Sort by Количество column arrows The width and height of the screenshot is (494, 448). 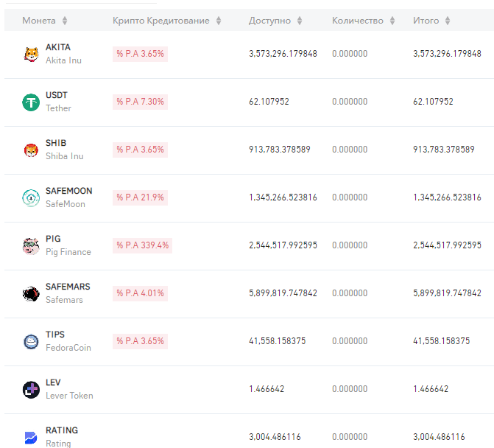[x=392, y=21]
